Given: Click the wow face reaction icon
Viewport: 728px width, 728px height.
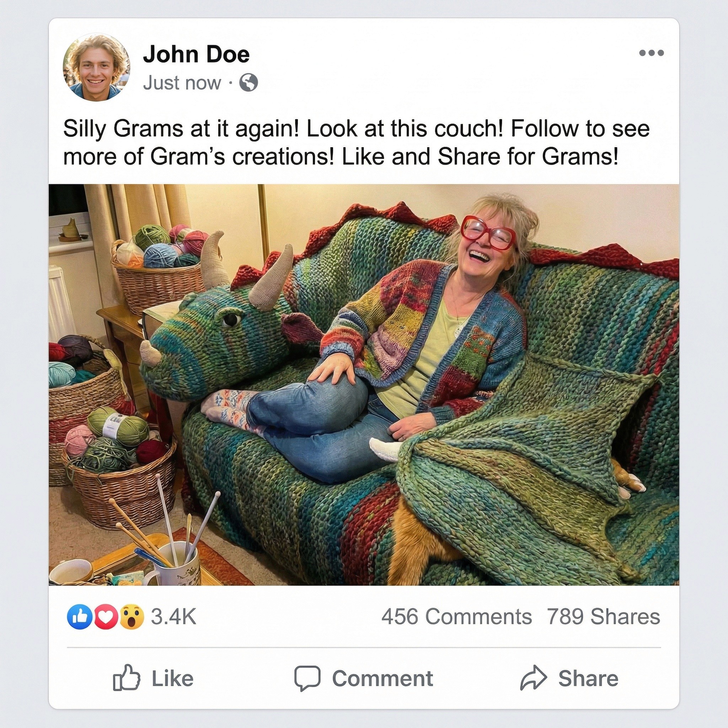Looking at the screenshot, I should coord(132,617).
